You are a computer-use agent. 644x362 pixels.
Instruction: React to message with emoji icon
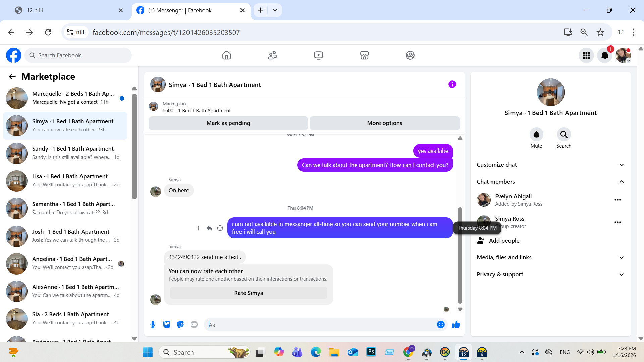(x=220, y=228)
